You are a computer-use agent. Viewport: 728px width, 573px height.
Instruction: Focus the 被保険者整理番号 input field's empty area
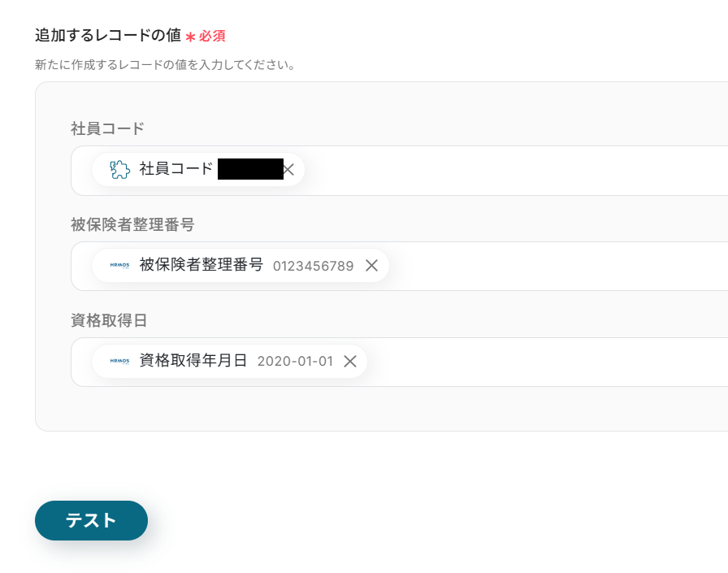(552, 266)
